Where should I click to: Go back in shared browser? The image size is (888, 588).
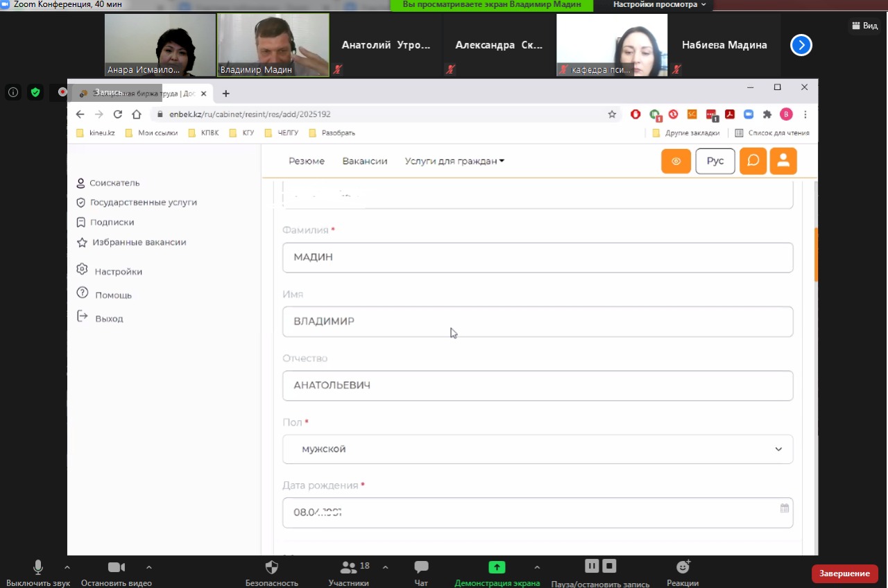point(80,114)
